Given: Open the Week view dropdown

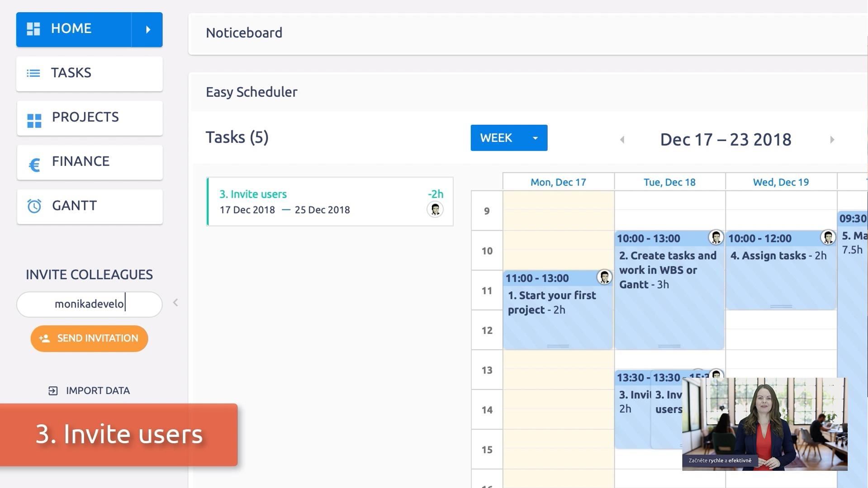Looking at the screenshot, I should tap(535, 138).
